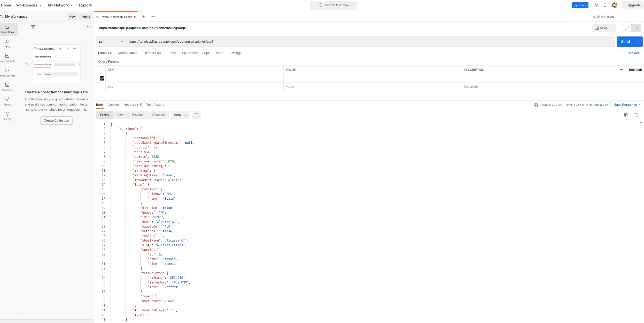This screenshot has height=323, width=644.
Task: Click the request URL input field
Action: tap(369, 42)
